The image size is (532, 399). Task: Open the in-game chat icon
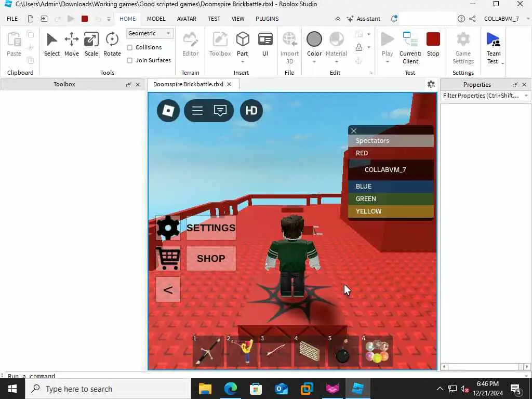pyautogui.click(x=220, y=110)
